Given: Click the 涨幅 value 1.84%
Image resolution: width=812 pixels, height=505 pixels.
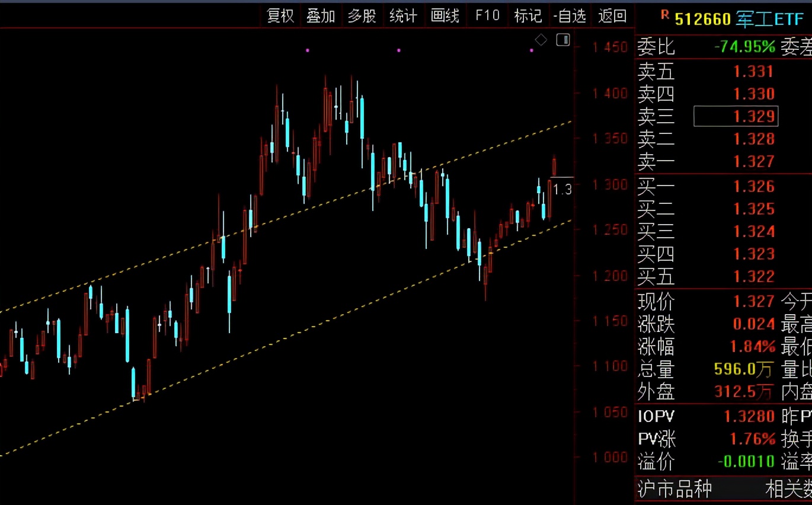Looking at the screenshot, I should [x=753, y=347].
